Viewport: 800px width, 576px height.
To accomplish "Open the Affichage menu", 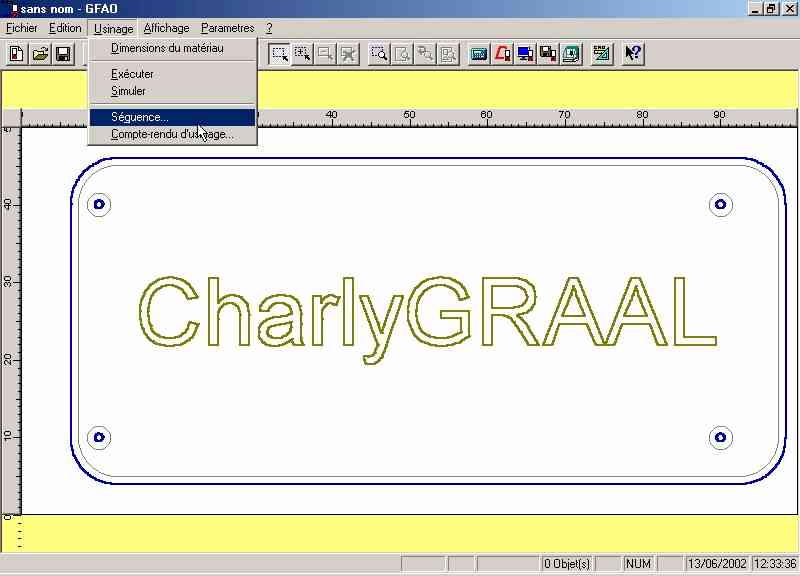I will click(166, 28).
